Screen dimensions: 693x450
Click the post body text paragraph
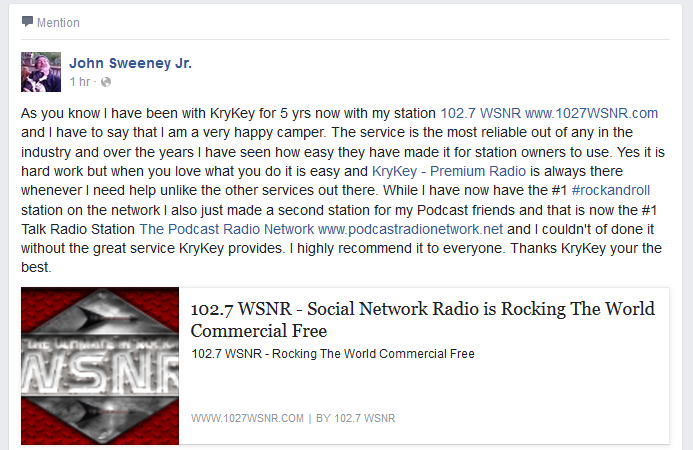343,190
